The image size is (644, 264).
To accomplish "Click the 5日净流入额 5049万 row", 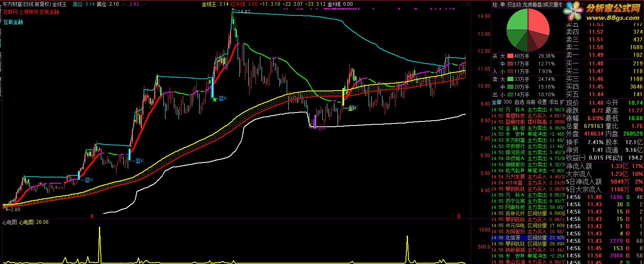I will tap(604, 182).
